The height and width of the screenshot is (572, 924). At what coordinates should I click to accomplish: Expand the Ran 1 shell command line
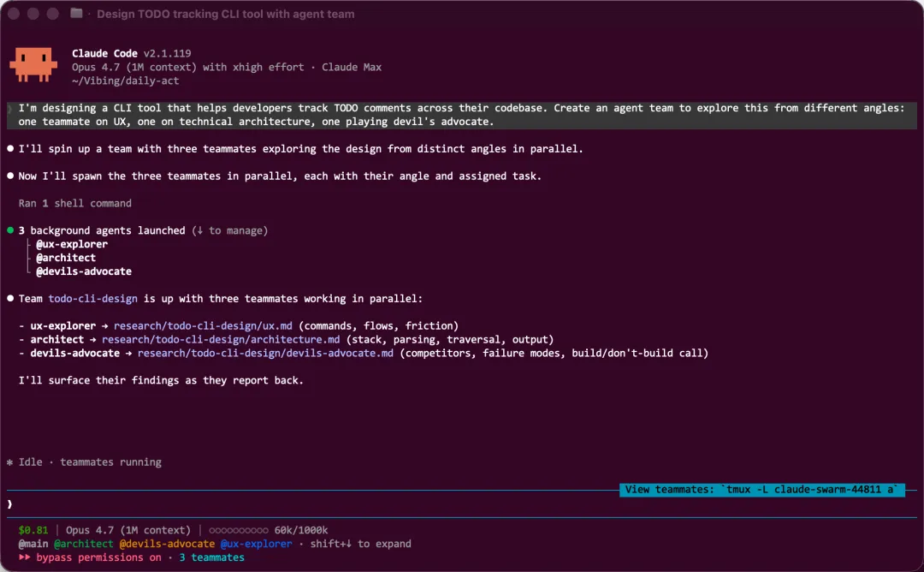75,203
